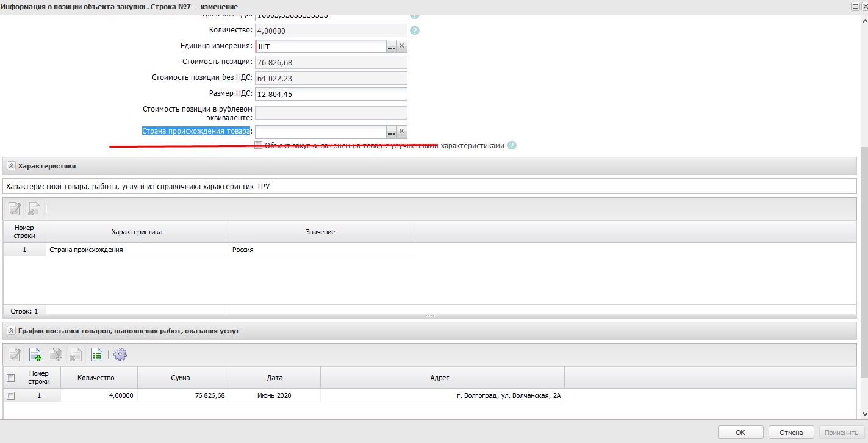Click the add new row icon in delivery schedule

(35, 355)
